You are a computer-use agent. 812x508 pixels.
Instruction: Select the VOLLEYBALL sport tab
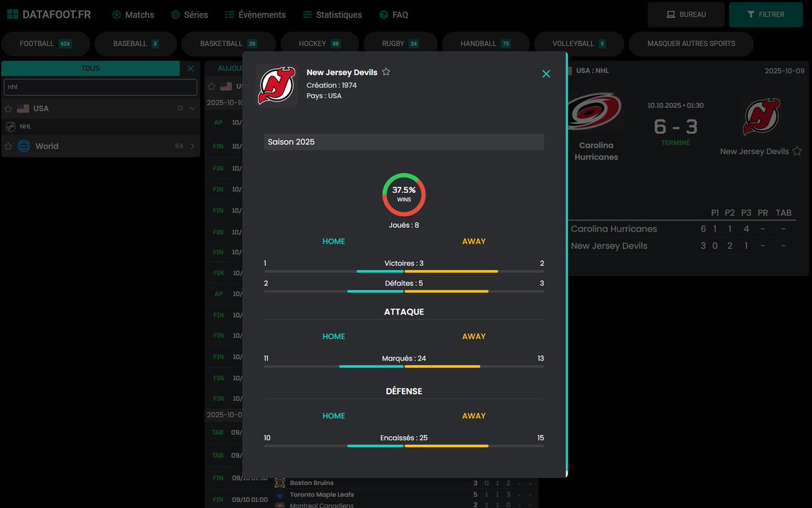point(579,43)
